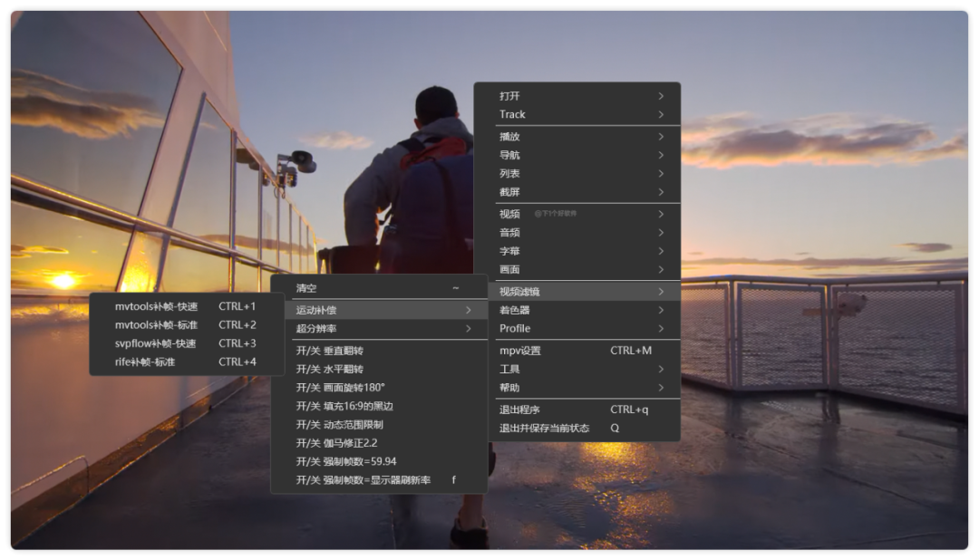Expand chevron arrow beside 视频滤镜

tap(661, 292)
